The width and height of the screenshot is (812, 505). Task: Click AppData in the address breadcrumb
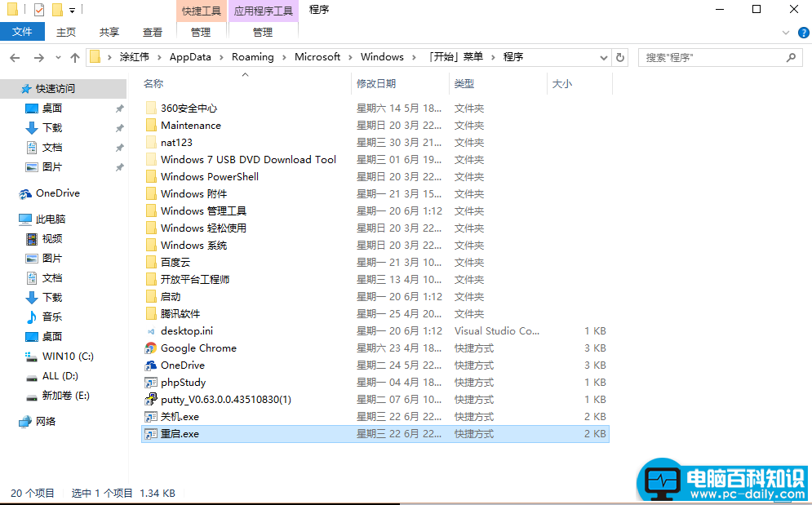(x=190, y=57)
